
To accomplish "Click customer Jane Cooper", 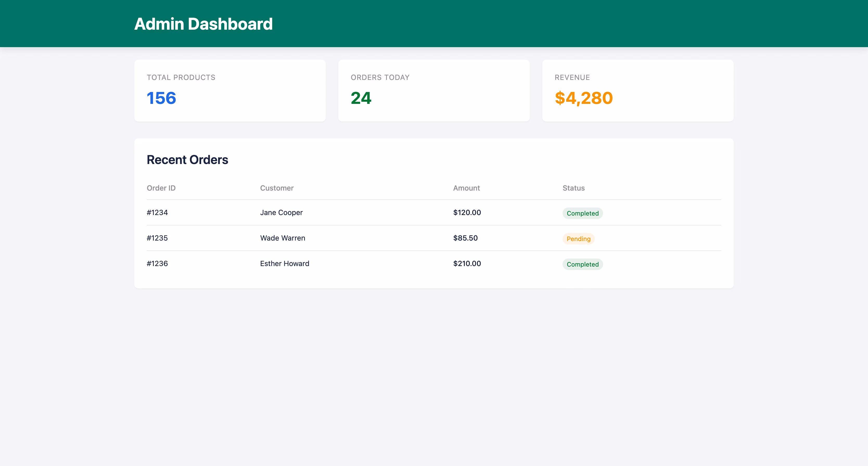I will pyautogui.click(x=281, y=212).
